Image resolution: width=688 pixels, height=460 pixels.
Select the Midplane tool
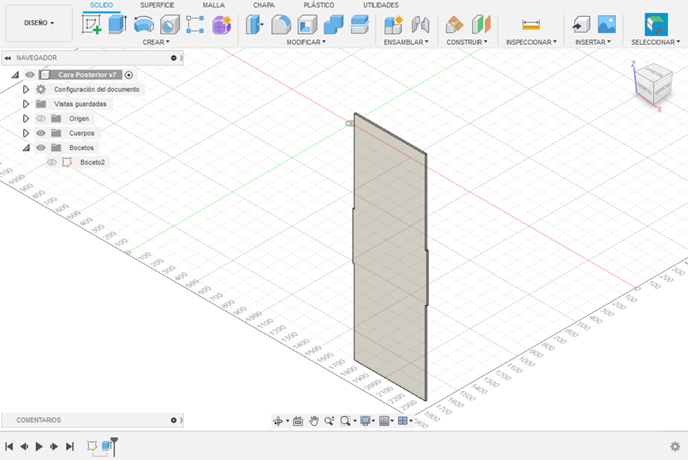[x=481, y=24]
